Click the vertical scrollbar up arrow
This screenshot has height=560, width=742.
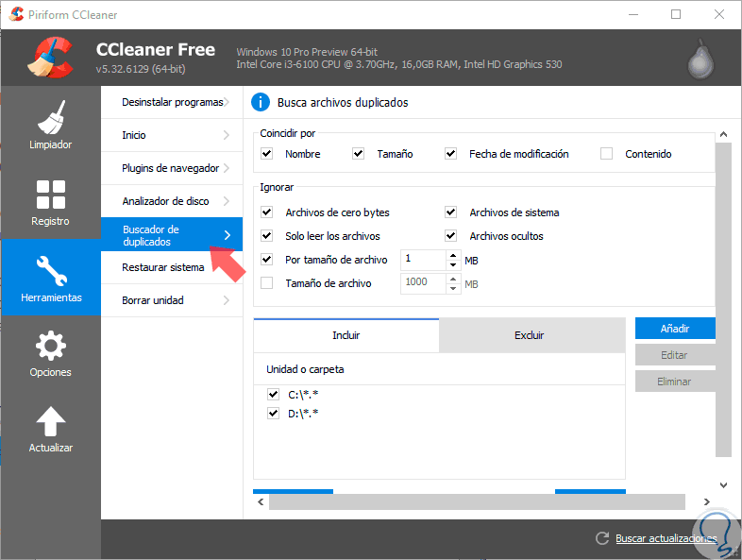coord(723,134)
